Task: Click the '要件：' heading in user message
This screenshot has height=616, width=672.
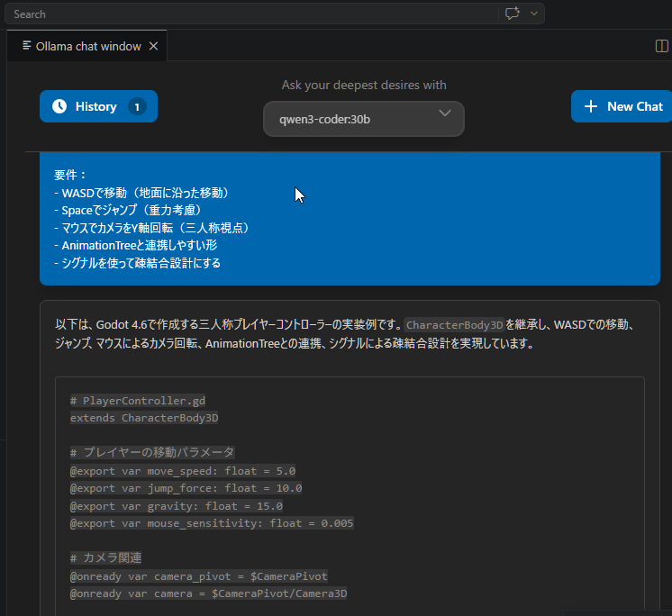Action: tap(70, 175)
